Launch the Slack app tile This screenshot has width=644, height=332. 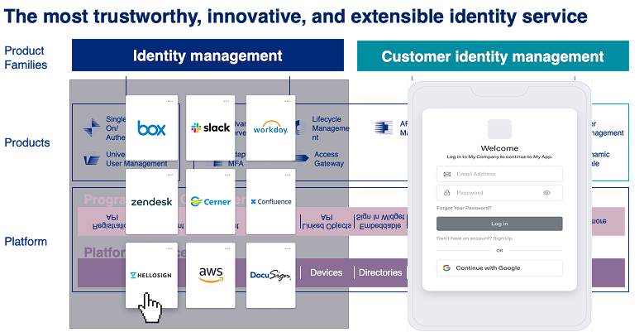211,128
